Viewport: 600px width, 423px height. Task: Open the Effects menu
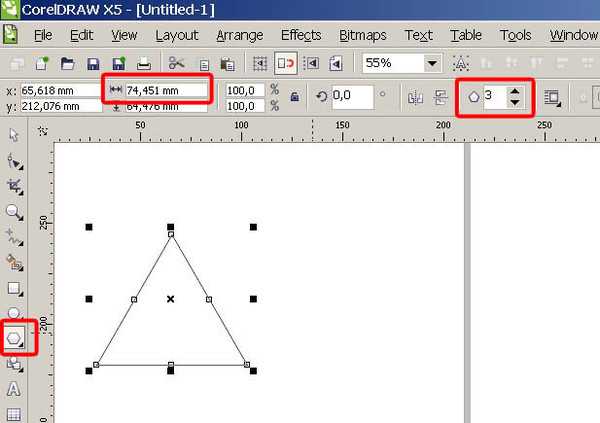click(x=301, y=35)
